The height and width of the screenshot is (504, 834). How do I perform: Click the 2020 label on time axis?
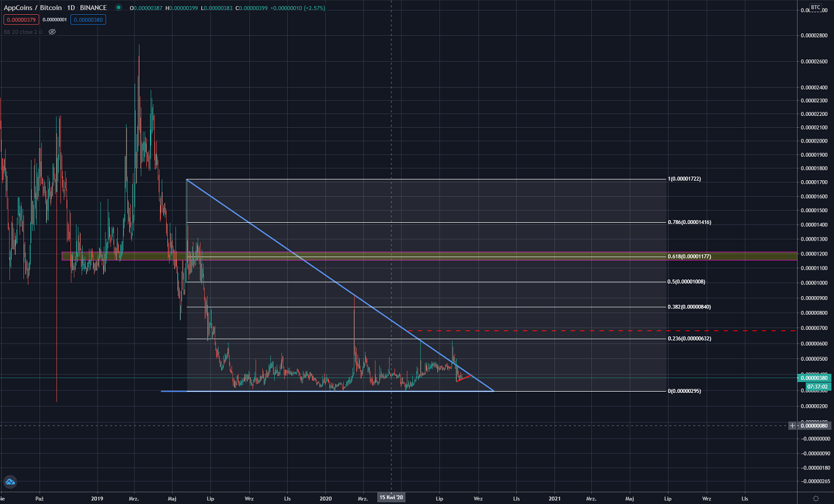326,497
